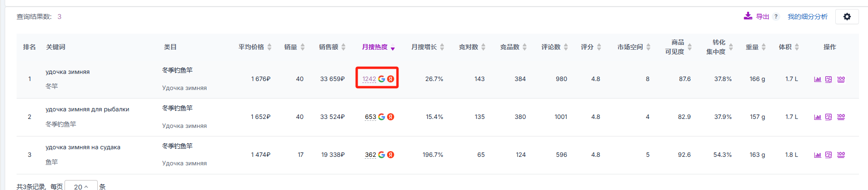This screenshot has height=190, width=868.
Task: Click the Google icon in the 362 row
Action: point(381,155)
